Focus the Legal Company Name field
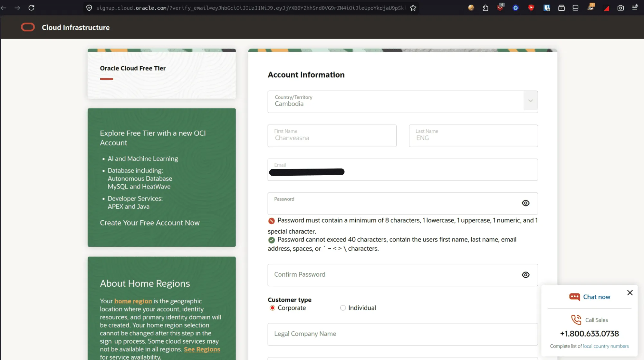The image size is (644, 360). [402, 334]
